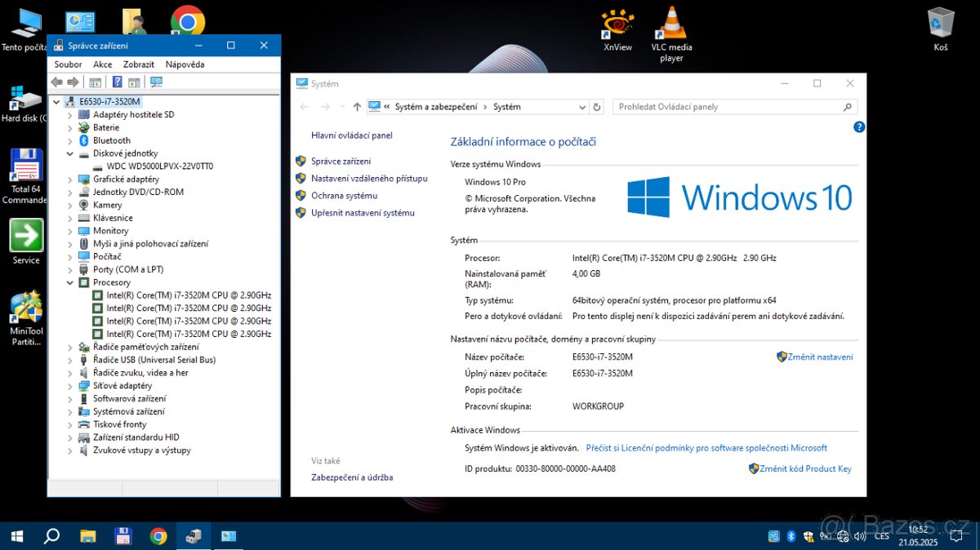Click the Windows Security tray icon
This screenshot has height=550, width=980.
(808, 536)
